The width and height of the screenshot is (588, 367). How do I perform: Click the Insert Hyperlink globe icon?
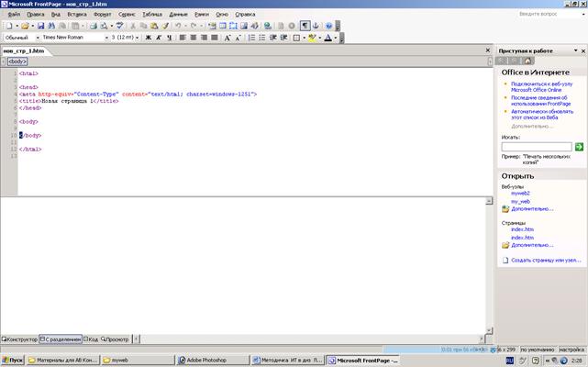pyautogui.click(x=267, y=26)
